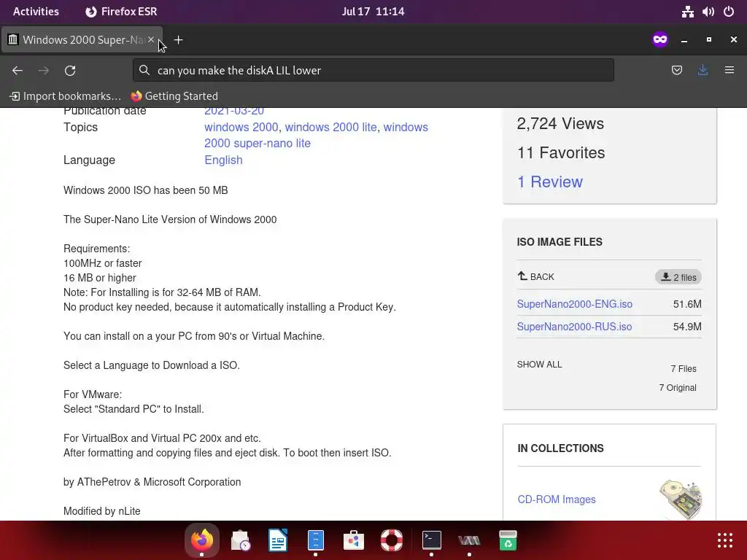Image resolution: width=747 pixels, height=560 pixels.
Task: Open the Software store in dock
Action: 354,540
